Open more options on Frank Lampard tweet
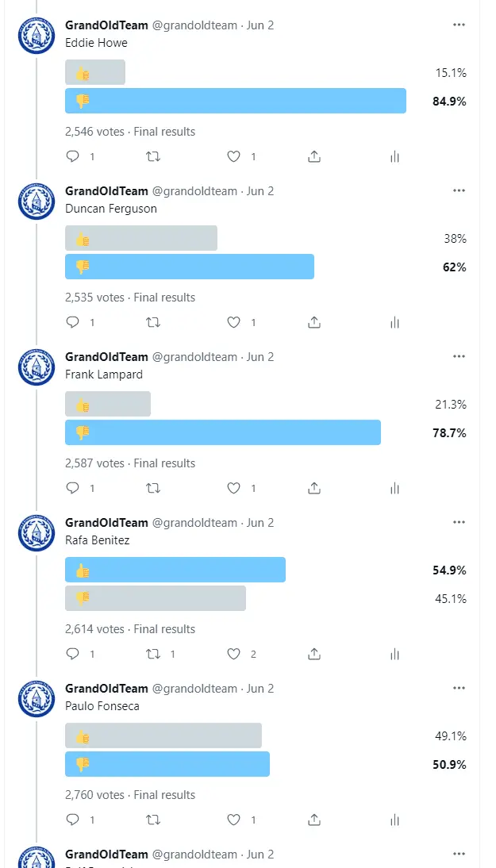This screenshot has height=868, width=496. click(x=459, y=356)
